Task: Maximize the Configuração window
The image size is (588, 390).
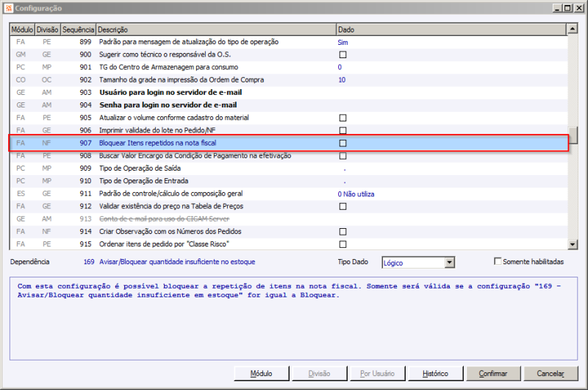Action: pyautogui.click(x=567, y=8)
